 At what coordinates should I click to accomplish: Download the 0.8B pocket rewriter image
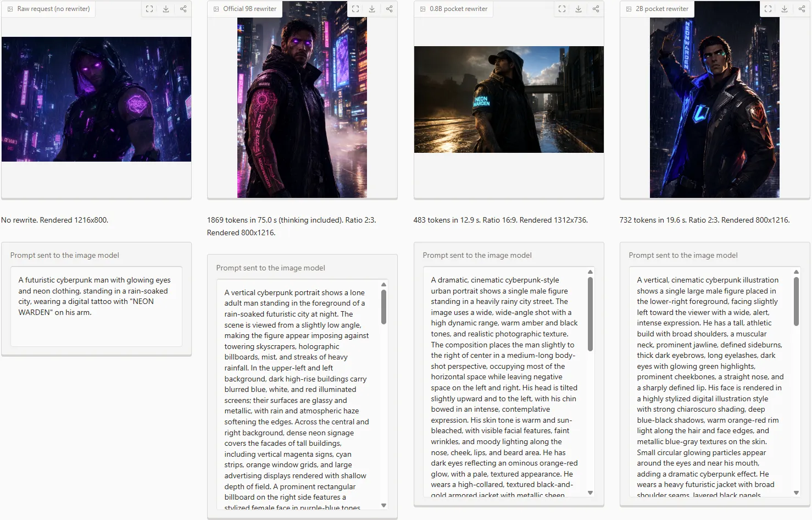pos(579,9)
